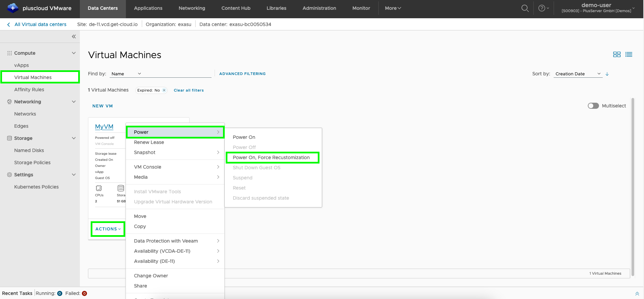Click the ACTIONS button on MyVM card

[108, 229]
